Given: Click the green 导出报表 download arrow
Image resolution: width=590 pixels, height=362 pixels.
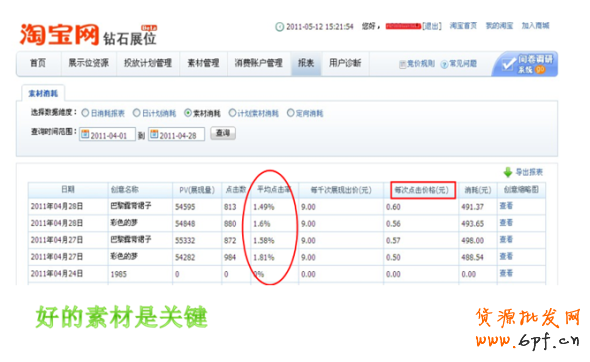Looking at the screenshot, I should (x=508, y=172).
